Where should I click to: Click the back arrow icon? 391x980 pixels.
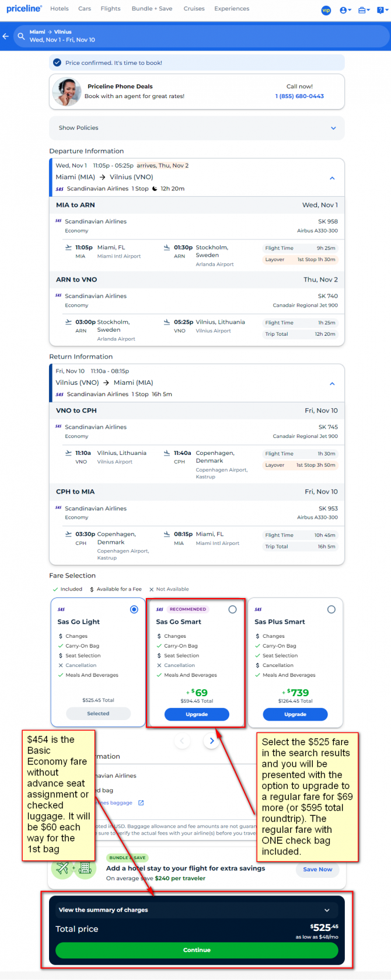tap(5, 36)
